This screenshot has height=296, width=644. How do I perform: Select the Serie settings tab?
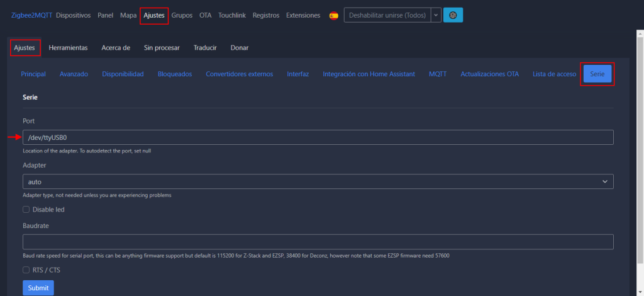click(597, 74)
